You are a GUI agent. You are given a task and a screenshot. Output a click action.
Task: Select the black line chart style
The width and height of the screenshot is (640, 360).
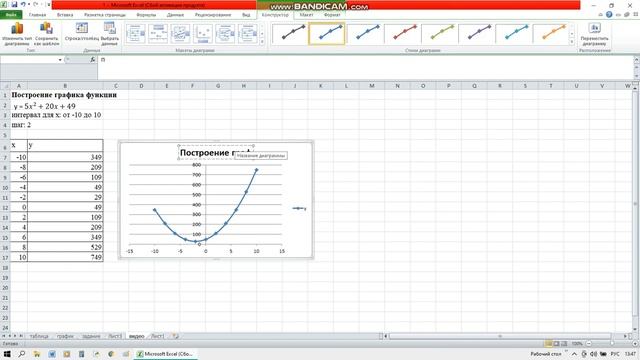[290, 33]
